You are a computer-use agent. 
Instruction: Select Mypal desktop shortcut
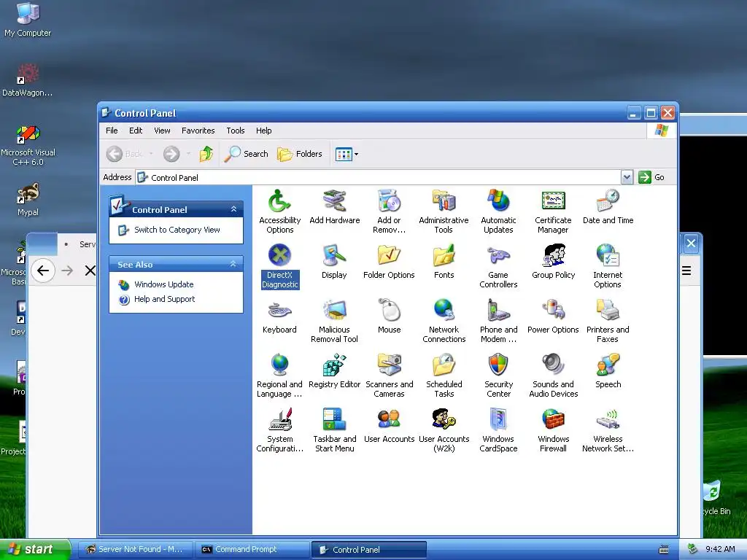28,199
